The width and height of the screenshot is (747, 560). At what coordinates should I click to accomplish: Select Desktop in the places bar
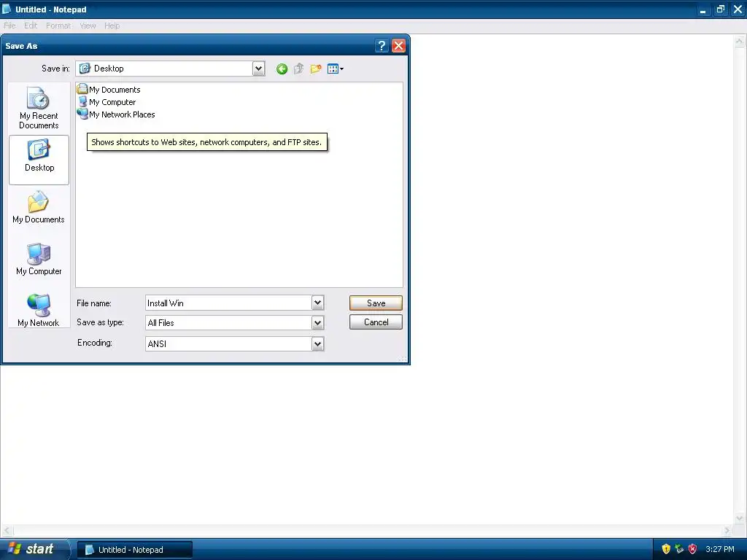(39, 160)
